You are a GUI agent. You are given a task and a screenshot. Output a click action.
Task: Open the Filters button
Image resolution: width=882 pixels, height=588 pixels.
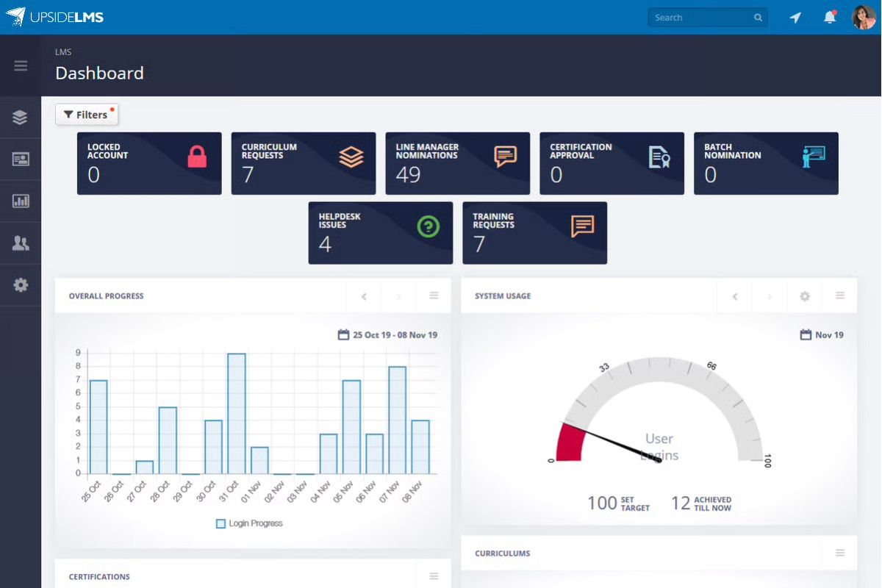[87, 115]
